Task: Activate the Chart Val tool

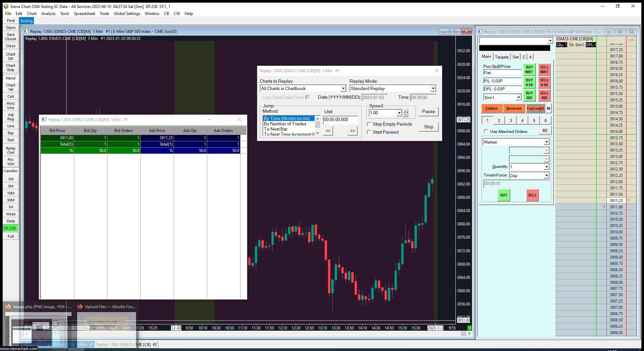Action: 11,87
